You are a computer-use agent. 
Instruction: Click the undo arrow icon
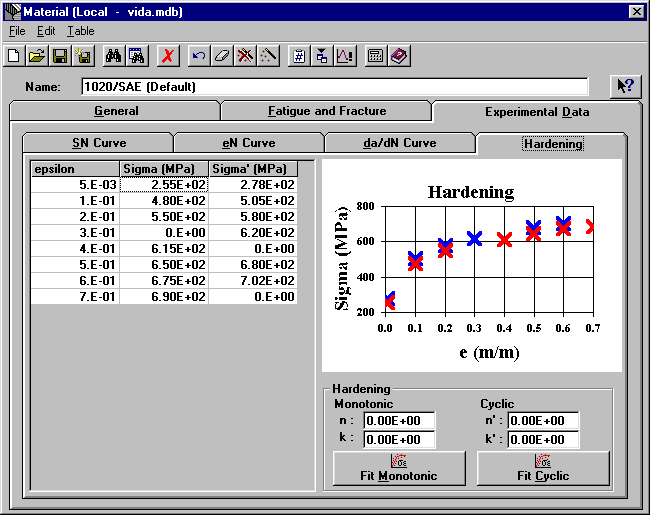[x=199, y=56]
